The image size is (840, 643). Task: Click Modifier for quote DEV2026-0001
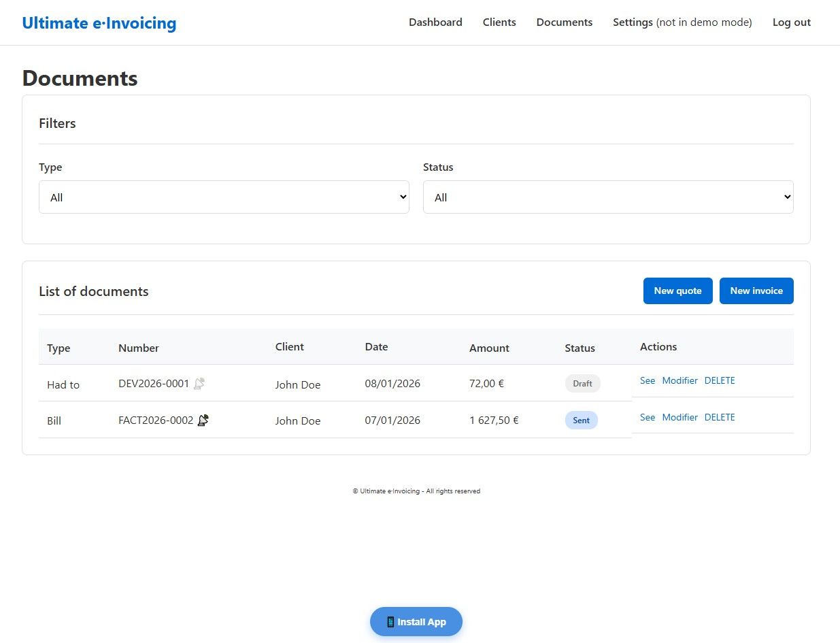point(679,381)
